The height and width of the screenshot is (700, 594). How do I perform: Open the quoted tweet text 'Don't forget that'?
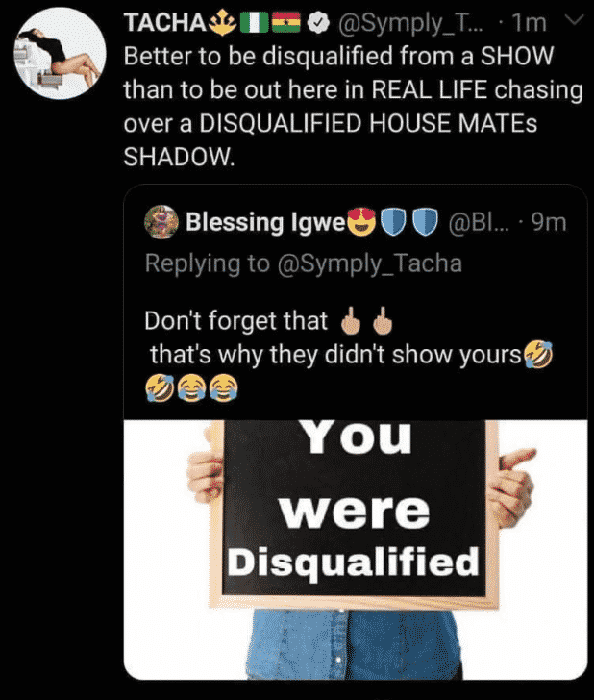point(236,321)
